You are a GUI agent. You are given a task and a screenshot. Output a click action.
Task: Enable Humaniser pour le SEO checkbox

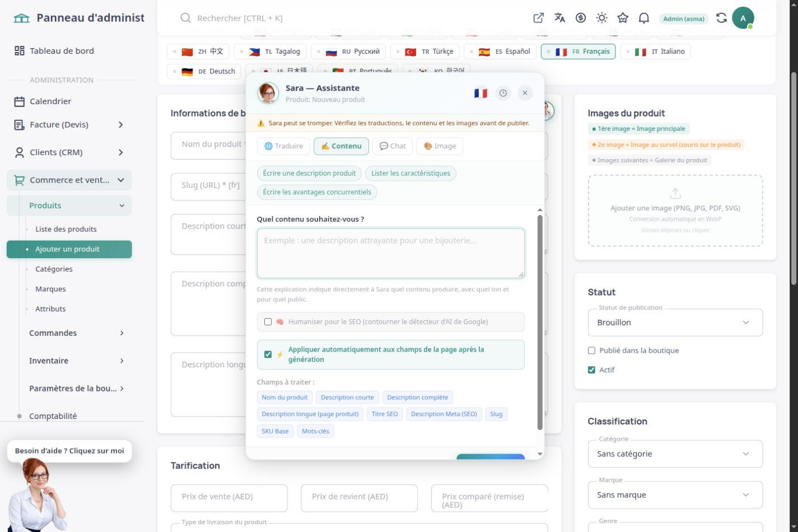click(x=268, y=322)
